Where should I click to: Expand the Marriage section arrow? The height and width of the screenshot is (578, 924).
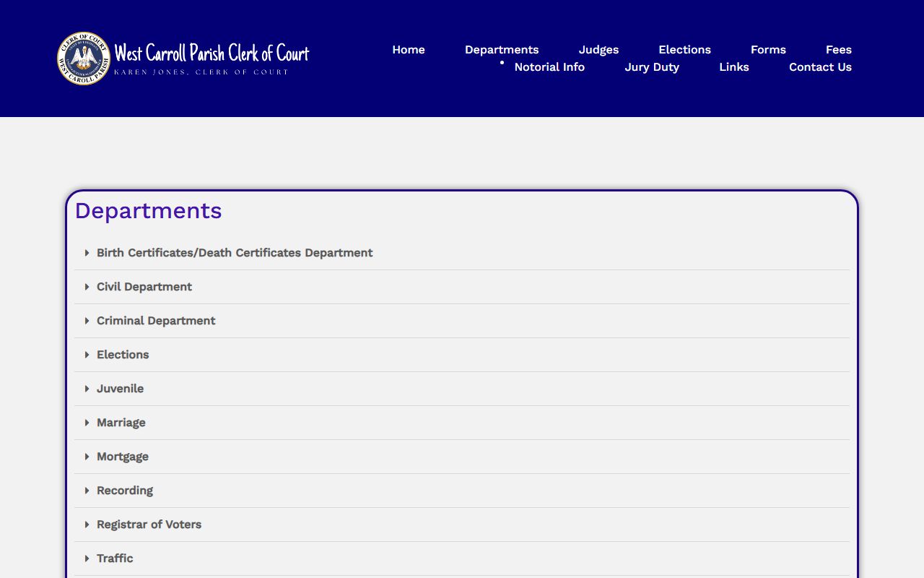[x=87, y=423]
